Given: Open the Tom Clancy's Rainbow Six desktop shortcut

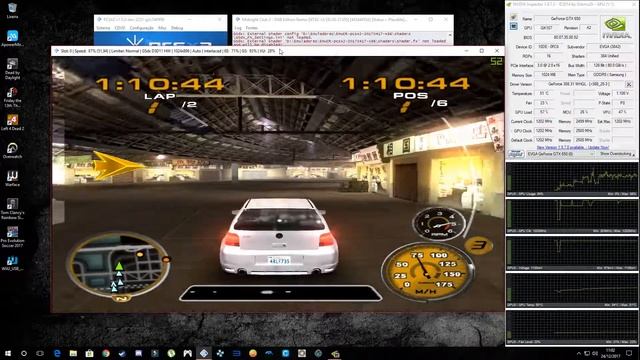Looking at the screenshot, I should pos(12,209).
